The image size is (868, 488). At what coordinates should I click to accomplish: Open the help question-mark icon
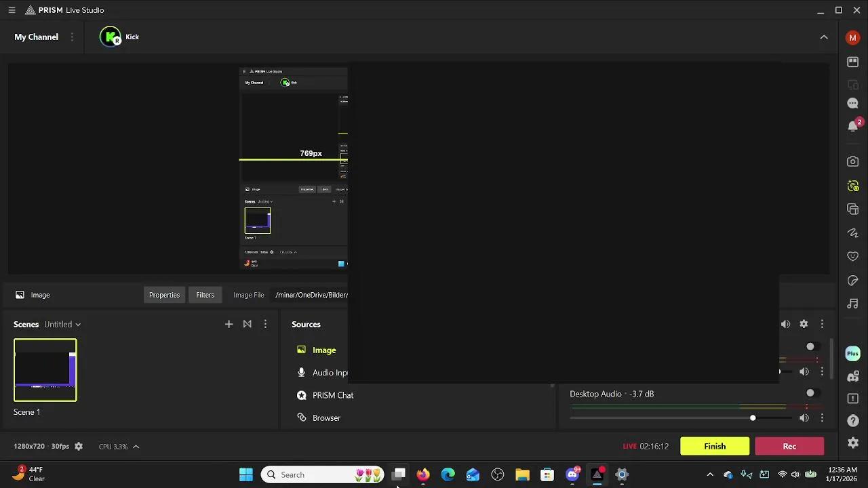point(852,419)
